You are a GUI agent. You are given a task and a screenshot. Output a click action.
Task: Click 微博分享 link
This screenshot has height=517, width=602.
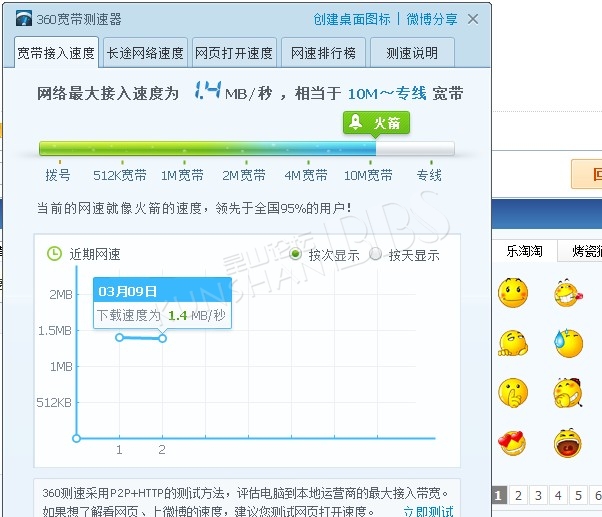coord(432,19)
